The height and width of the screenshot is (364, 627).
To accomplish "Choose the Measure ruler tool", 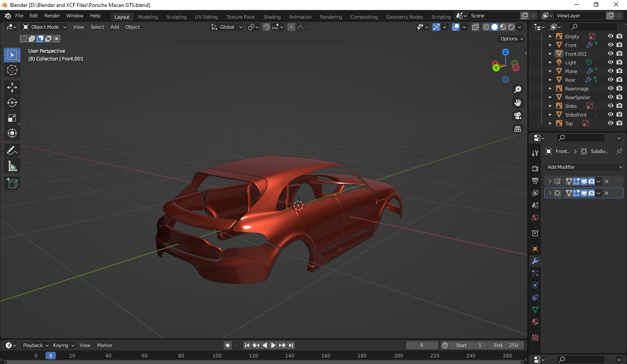I will coord(12,166).
